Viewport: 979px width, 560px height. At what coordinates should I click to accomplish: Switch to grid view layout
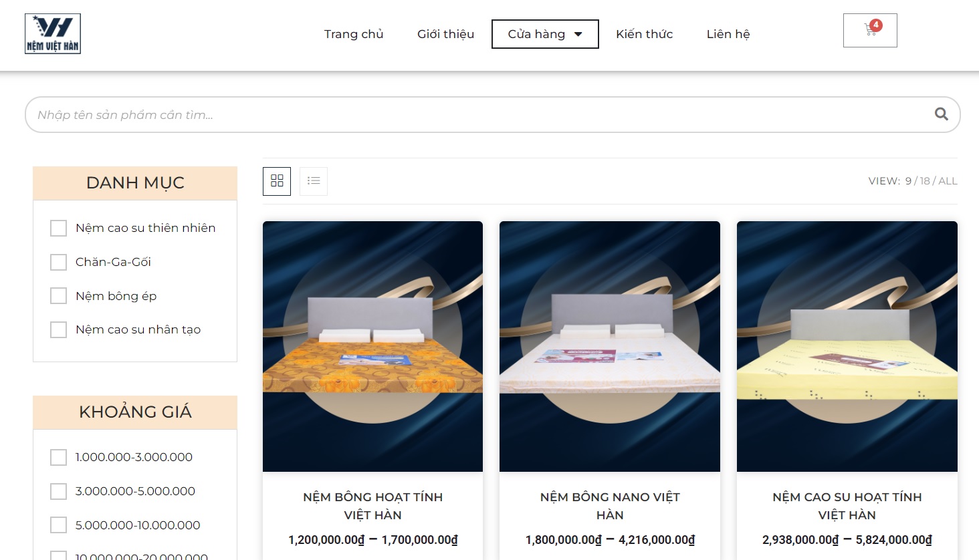(x=277, y=180)
